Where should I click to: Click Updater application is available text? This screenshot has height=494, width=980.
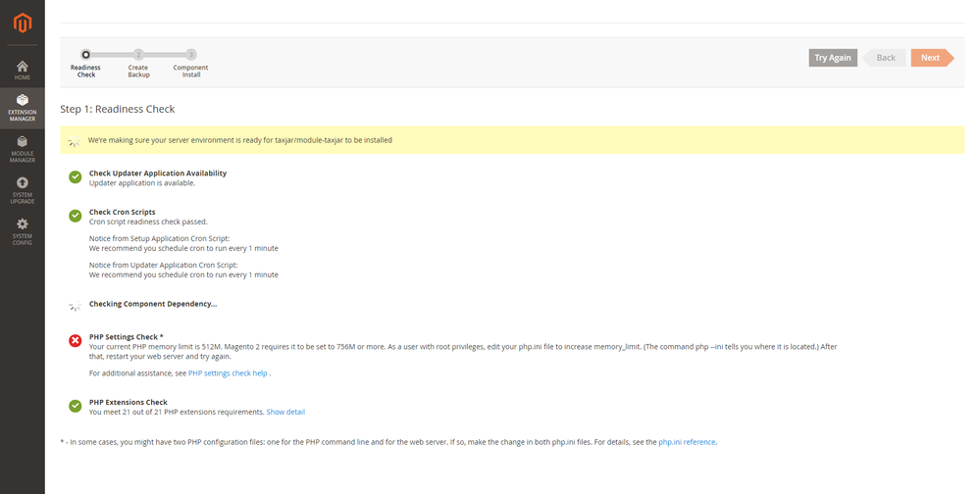point(142,183)
